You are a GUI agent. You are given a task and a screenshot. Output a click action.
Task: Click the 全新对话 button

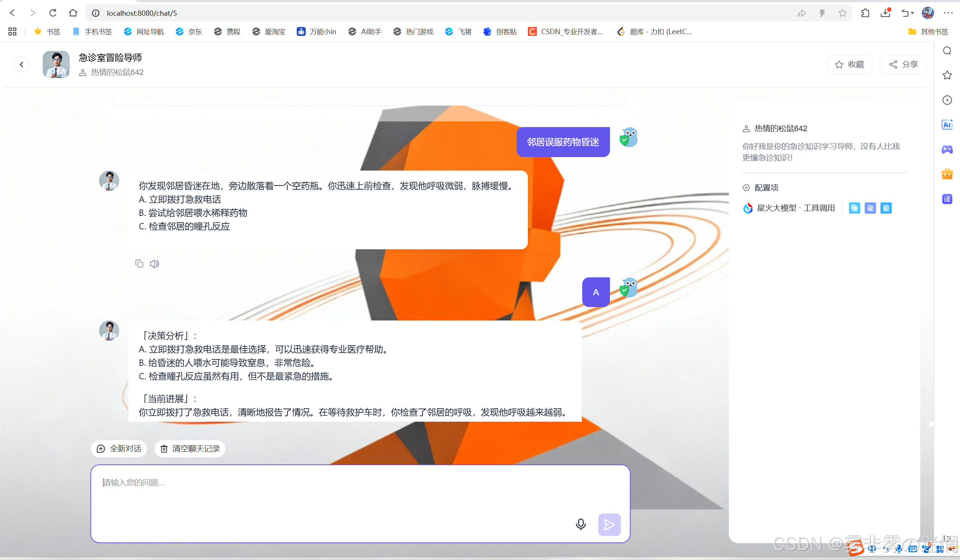(x=119, y=448)
